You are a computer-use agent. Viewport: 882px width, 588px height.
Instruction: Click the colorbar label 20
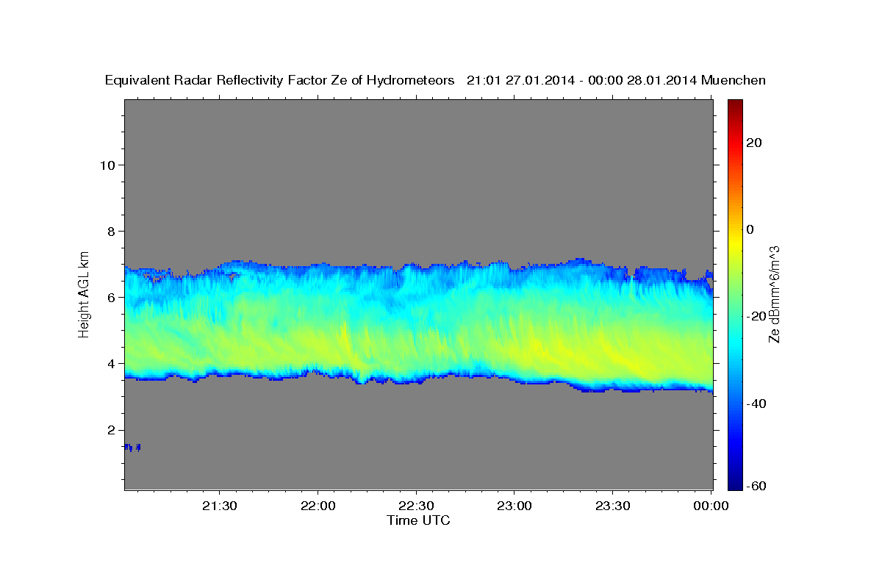(x=753, y=143)
